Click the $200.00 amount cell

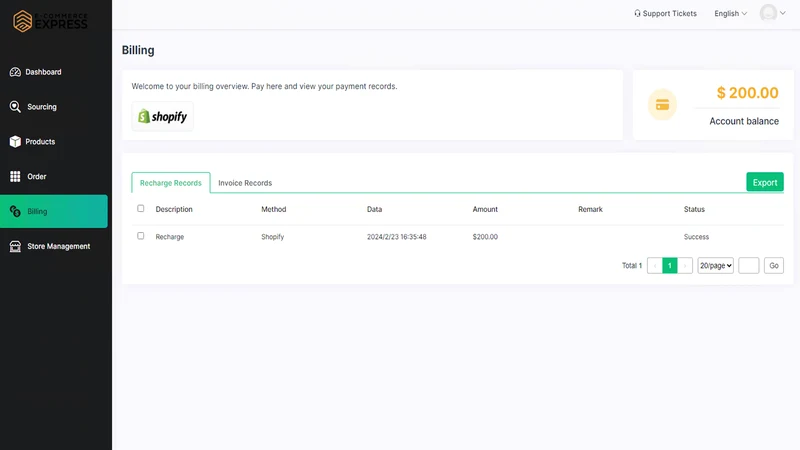(485, 237)
